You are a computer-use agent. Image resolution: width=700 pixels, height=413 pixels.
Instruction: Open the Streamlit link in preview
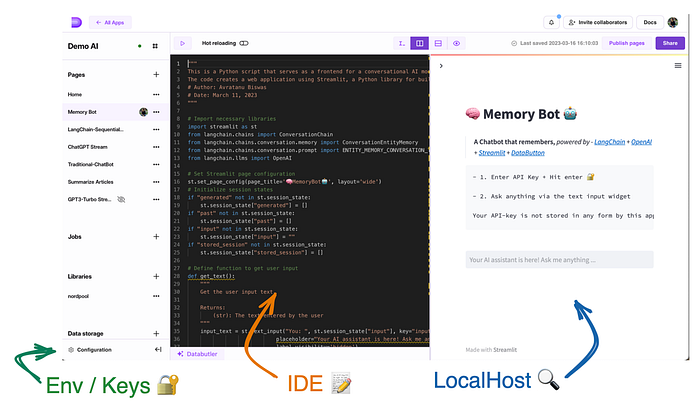[x=492, y=153]
